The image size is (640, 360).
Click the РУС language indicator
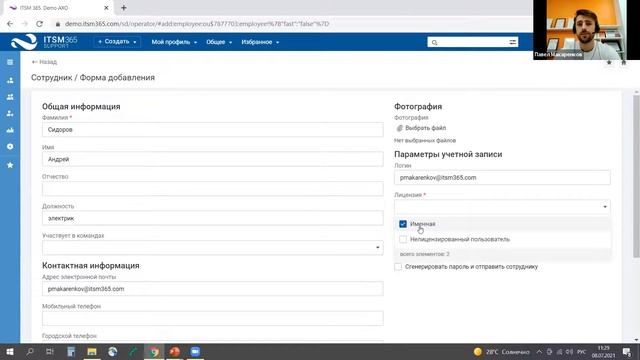[x=582, y=351]
